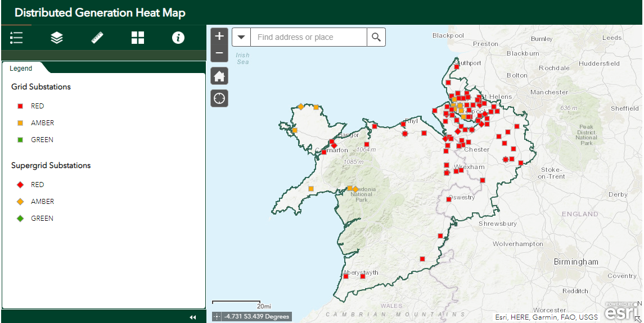Switch to the Legend tab

(21, 69)
